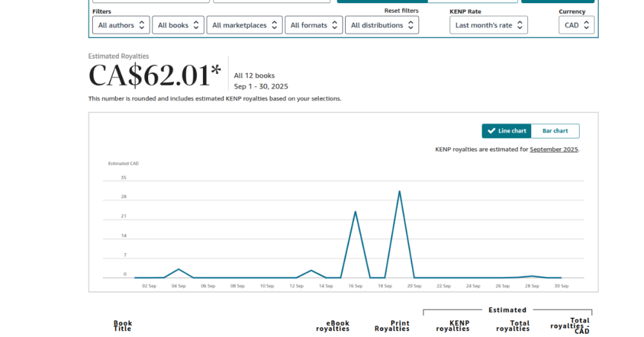Screen dimensions: 644x337
Task: Click the small chart bump near 13 Sep
Action: 311,271
